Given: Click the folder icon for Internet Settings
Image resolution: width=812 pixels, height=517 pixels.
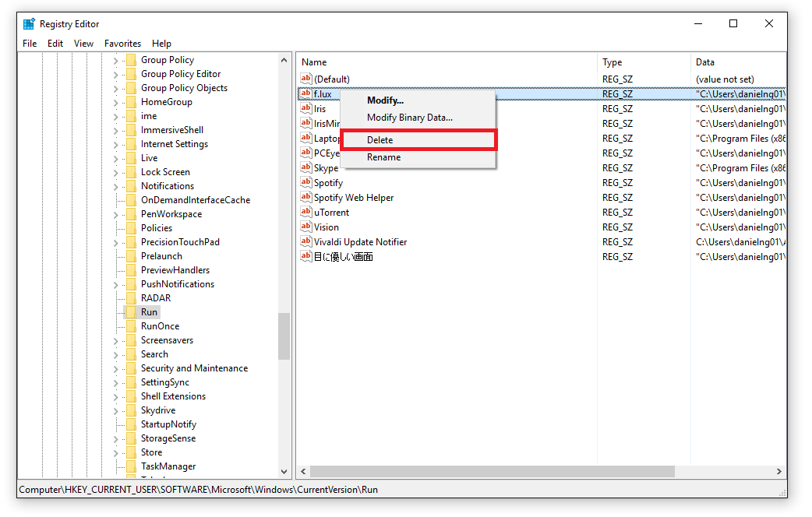Looking at the screenshot, I should [132, 144].
